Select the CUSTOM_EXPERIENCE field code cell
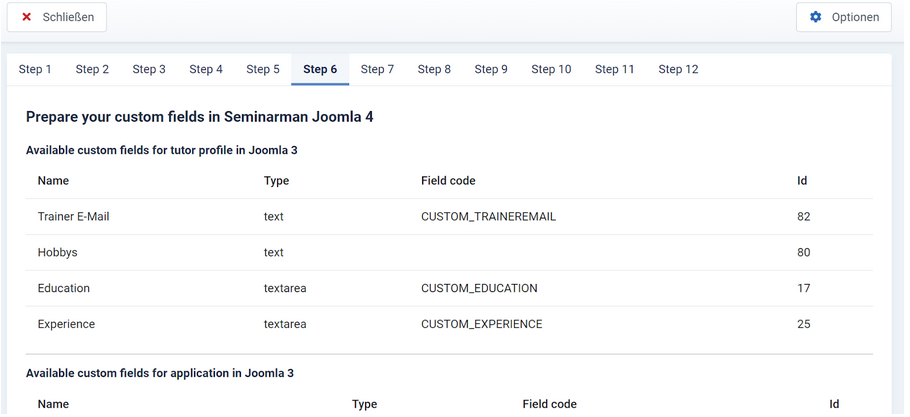 pos(481,324)
